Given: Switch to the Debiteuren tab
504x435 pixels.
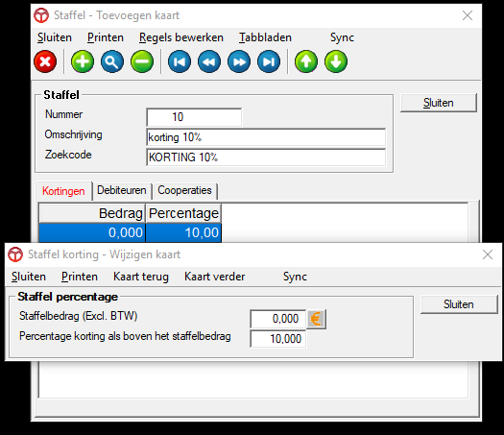Looking at the screenshot, I should click(122, 190).
